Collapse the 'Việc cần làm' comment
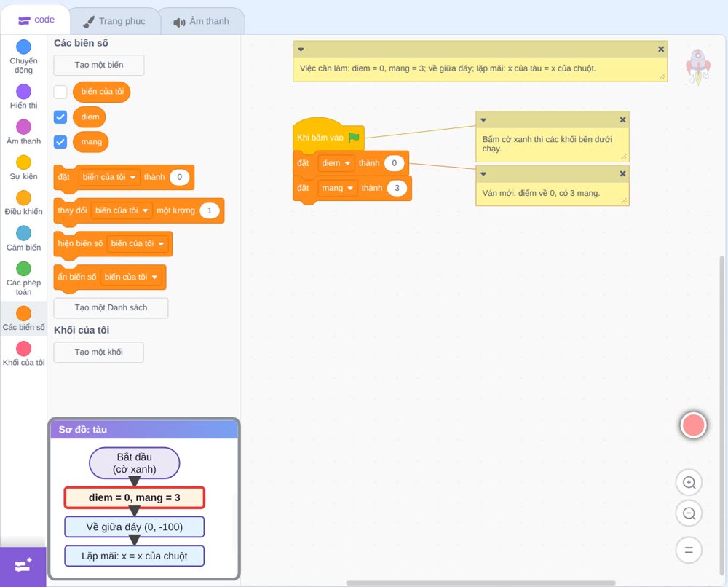 301,50
